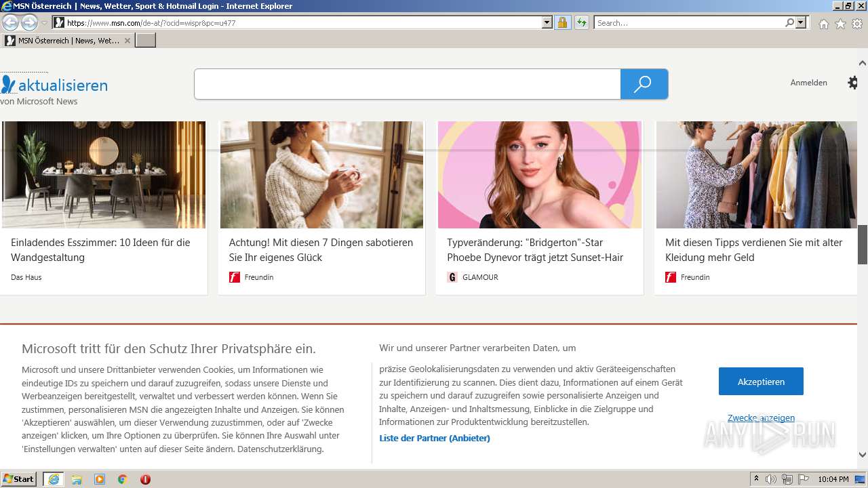Open the Bridgerton star article image
Viewport: 868px width, 488px height.
(x=540, y=175)
